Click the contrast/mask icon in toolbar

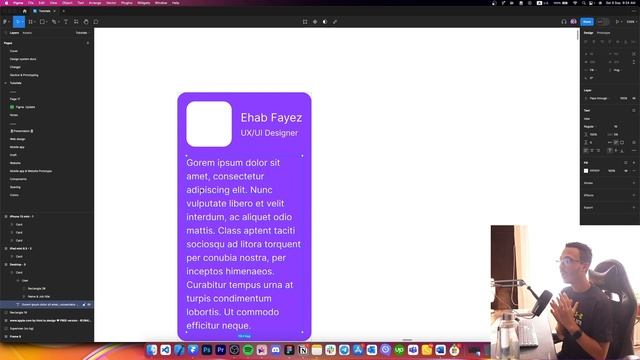325,22
